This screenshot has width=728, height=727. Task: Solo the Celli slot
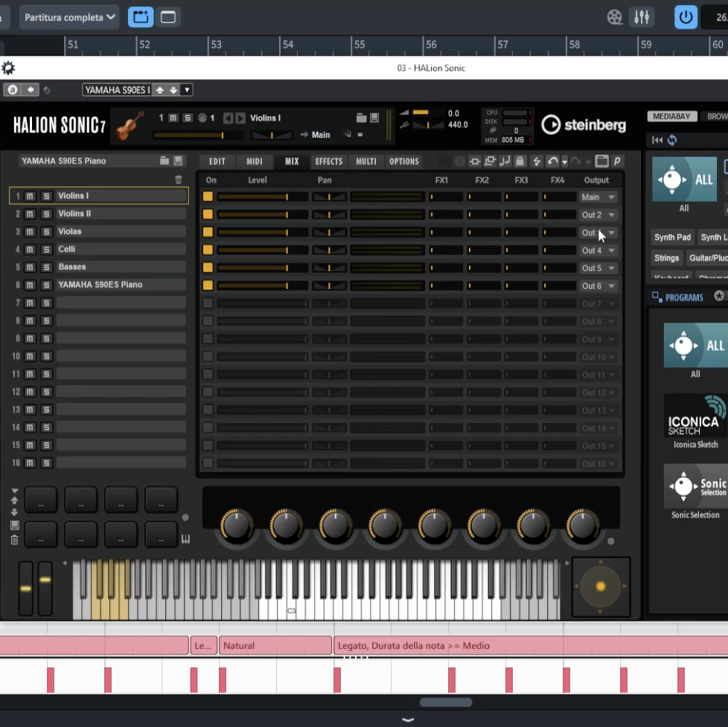tap(46, 250)
